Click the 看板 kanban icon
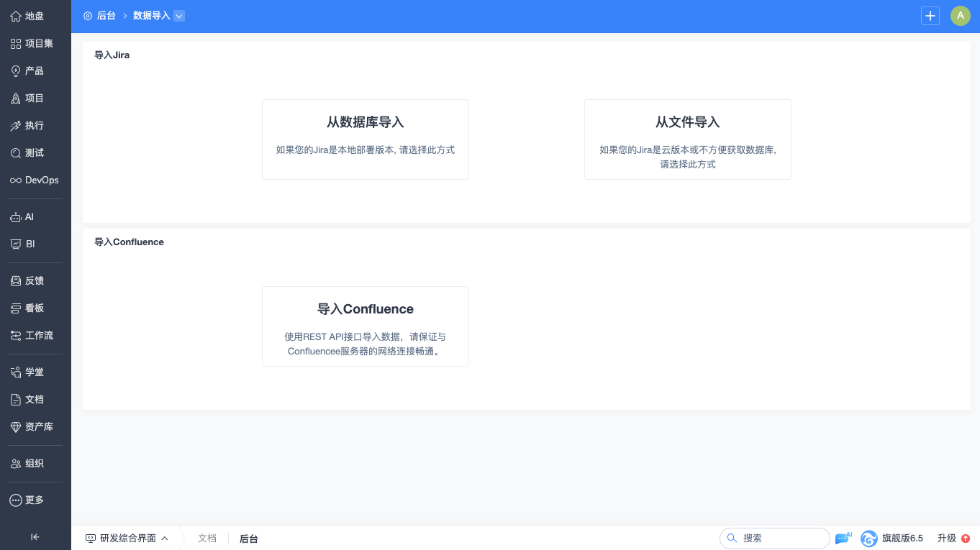980x550 pixels. 16,308
